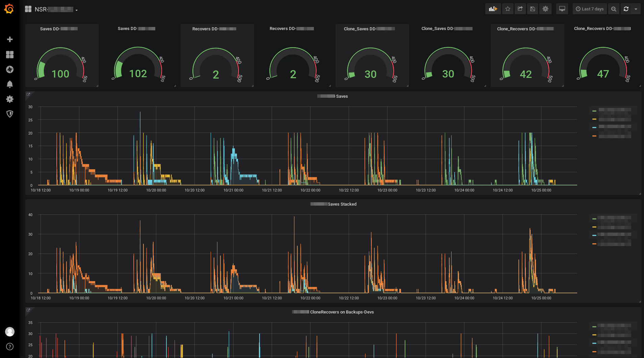The height and width of the screenshot is (358, 644).
Task: Open Explore compass icon in sidebar
Action: pyautogui.click(x=10, y=69)
